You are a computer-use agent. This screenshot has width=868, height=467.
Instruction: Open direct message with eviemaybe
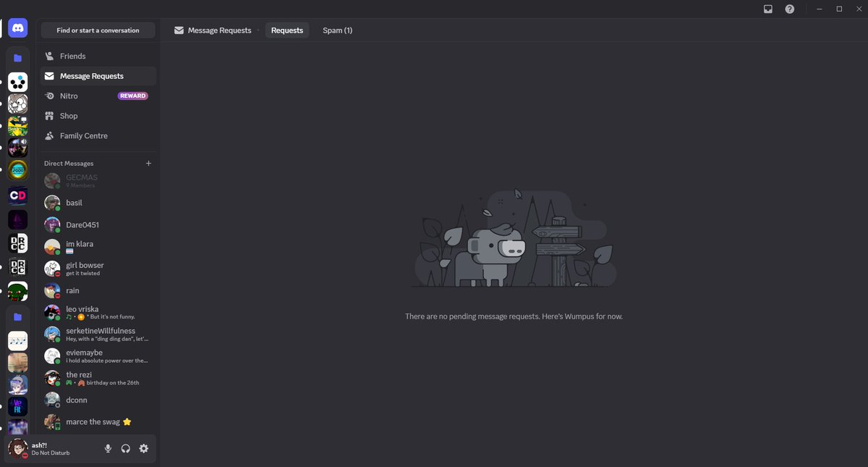point(98,356)
